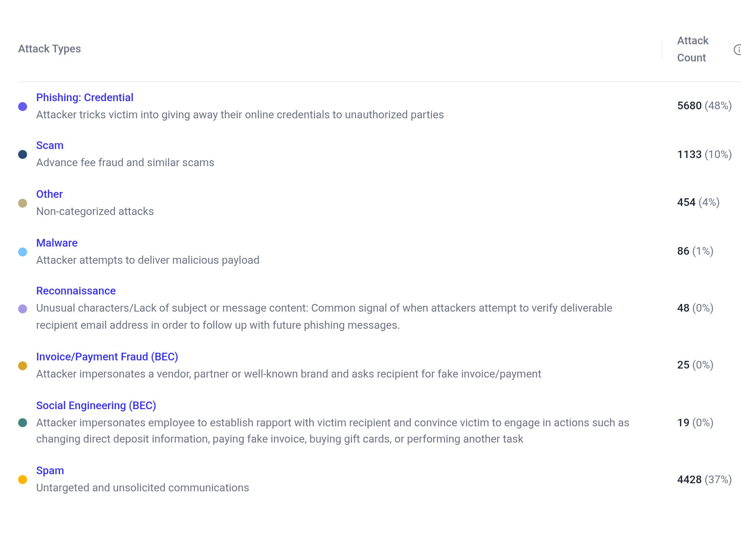This screenshot has width=741, height=560.
Task: Click the lavender Reconnaissance dot
Action: click(x=23, y=309)
